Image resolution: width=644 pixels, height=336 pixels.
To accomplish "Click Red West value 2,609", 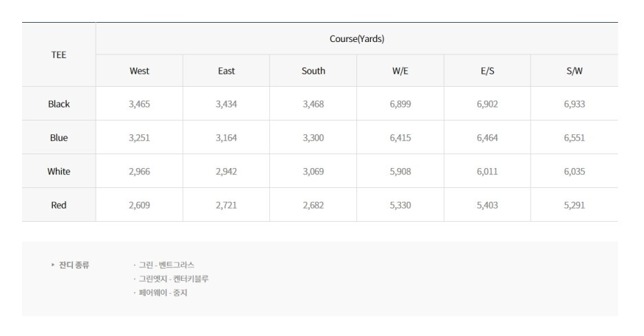I will 139,205.
